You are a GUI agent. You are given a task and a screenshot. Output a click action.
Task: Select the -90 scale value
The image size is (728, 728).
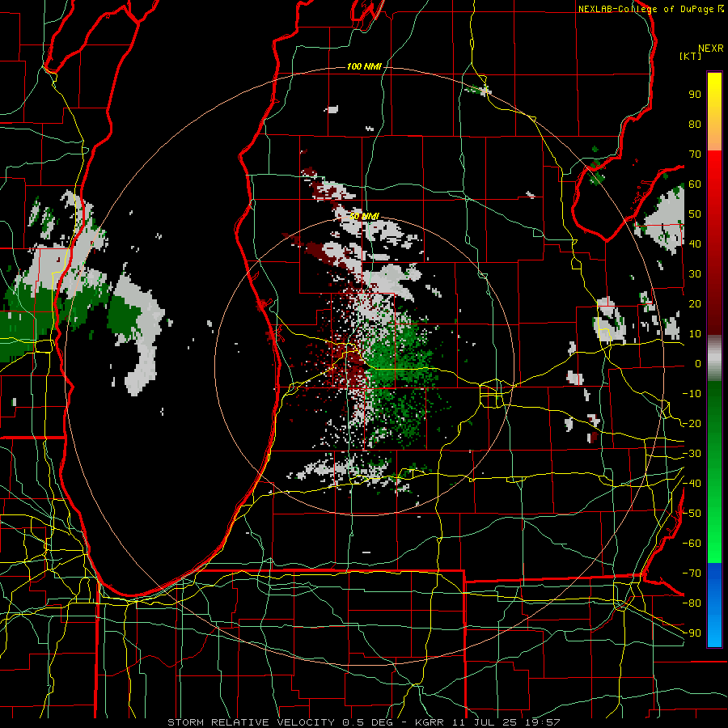692,633
